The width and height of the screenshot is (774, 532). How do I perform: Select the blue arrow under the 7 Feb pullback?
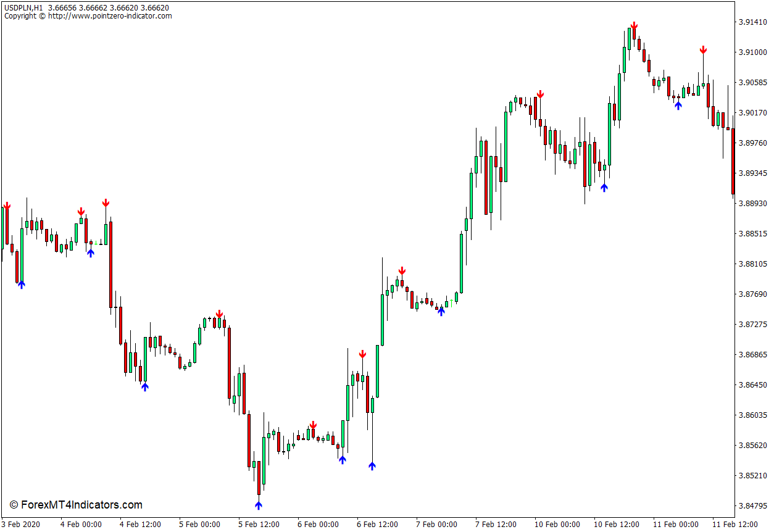point(441,312)
